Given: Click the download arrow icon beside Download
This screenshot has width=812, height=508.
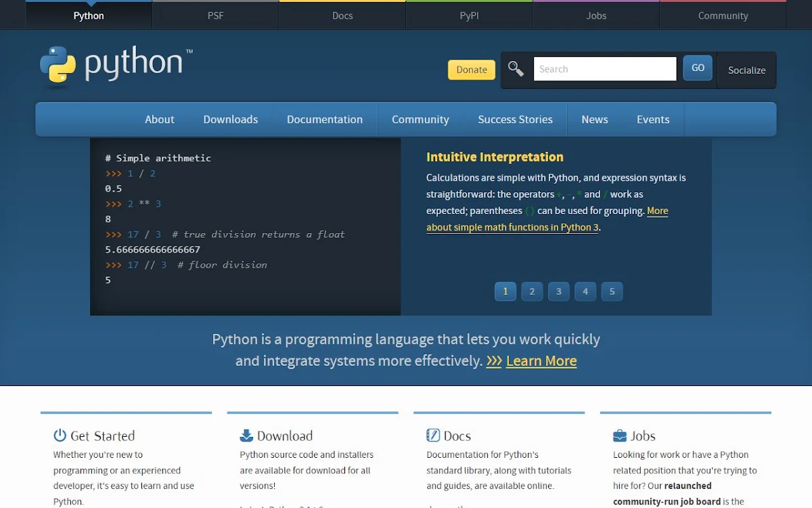Looking at the screenshot, I should coord(246,436).
